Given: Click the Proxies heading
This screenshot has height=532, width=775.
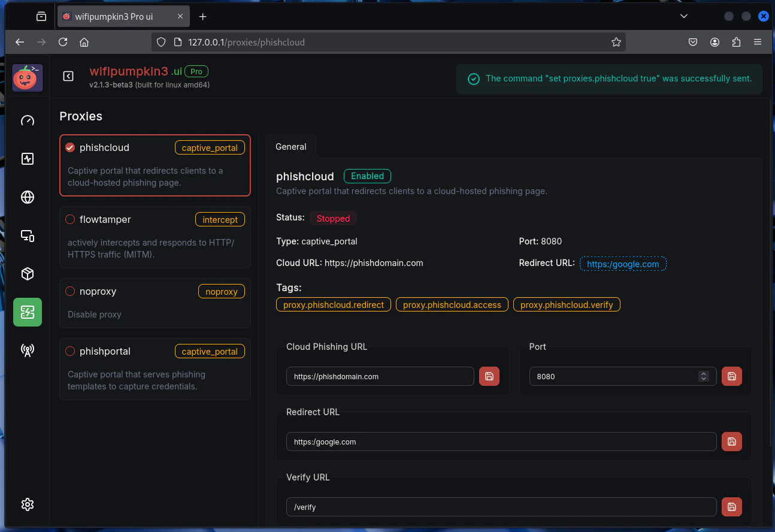Looking at the screenshot, I should click(81, 116).
